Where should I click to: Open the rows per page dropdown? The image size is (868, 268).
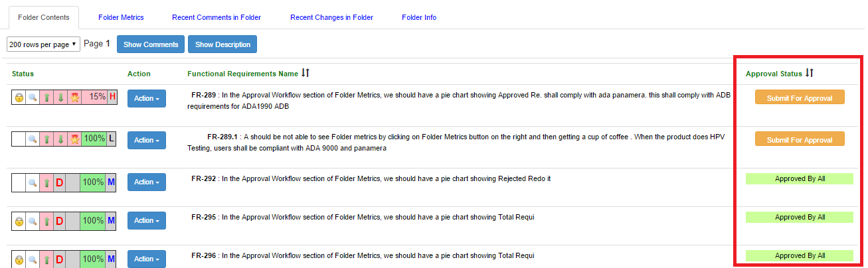pos(43,44)
